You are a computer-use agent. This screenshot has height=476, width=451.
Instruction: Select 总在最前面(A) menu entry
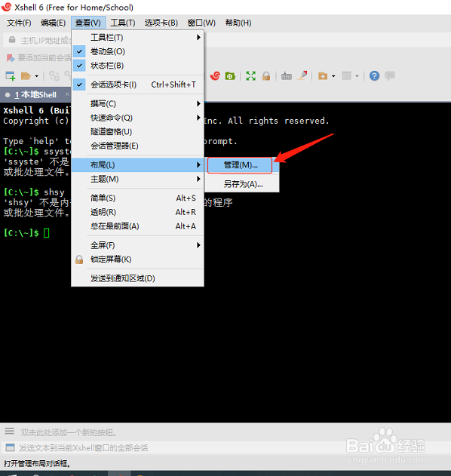(137, 226)
